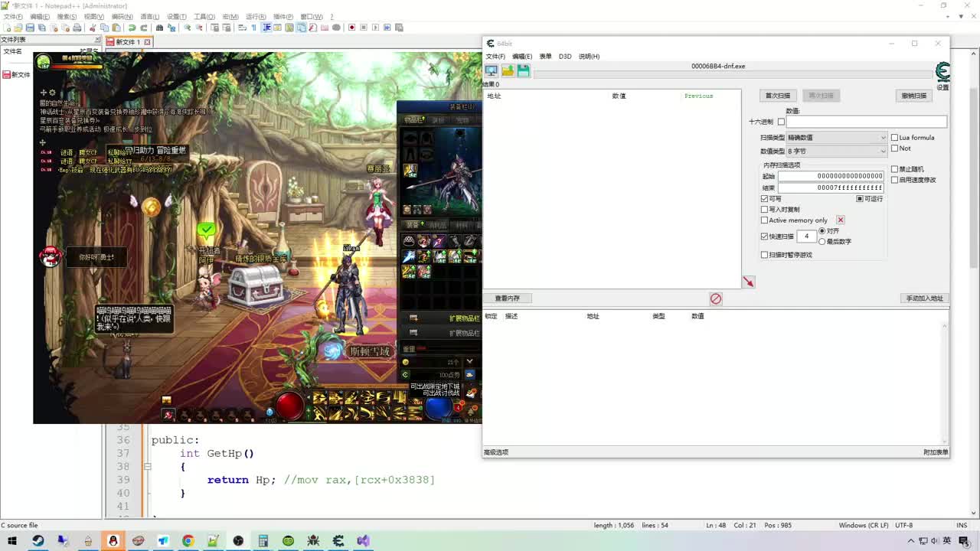Open the 编辑(E) menu in Cheat Engine
980x551 pixels.
(x=522, y=57)
